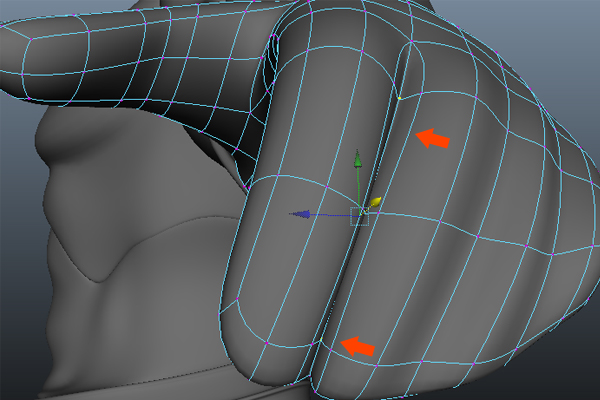
Task: Select the yellow vertex at top of finger gap
Action: coord(399,98)
